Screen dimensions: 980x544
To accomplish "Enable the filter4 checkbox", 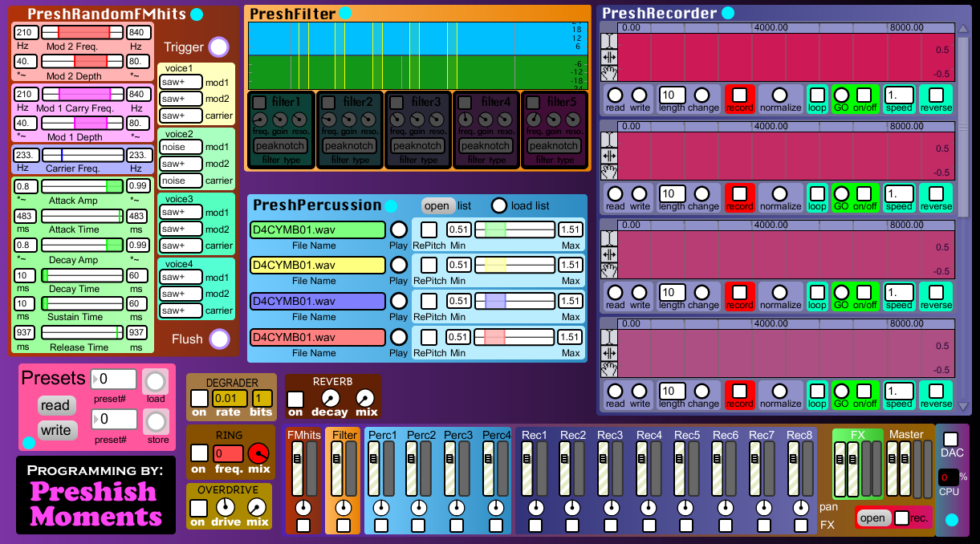I will coord(465,102).
